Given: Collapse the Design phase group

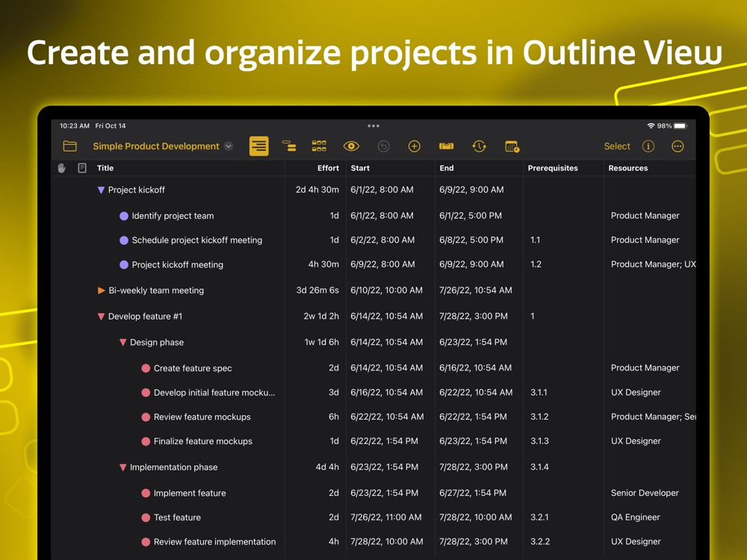Looking at the screenshot, I should (x=123, y=343).
